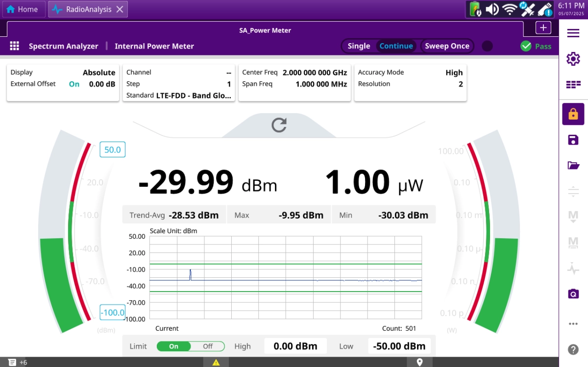Viewport: 588px width, 367px height.
Task: Open the load folder icon
Action: pos(573,166)
